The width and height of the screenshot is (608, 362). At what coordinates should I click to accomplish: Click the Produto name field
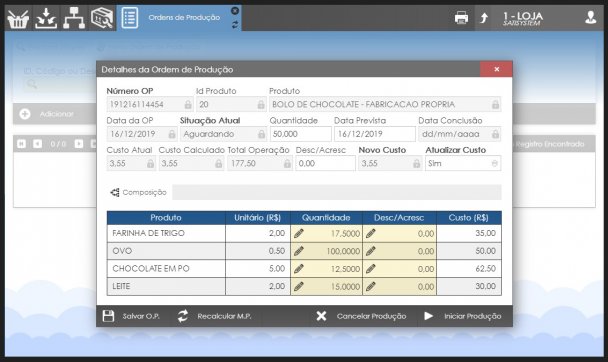385,104
